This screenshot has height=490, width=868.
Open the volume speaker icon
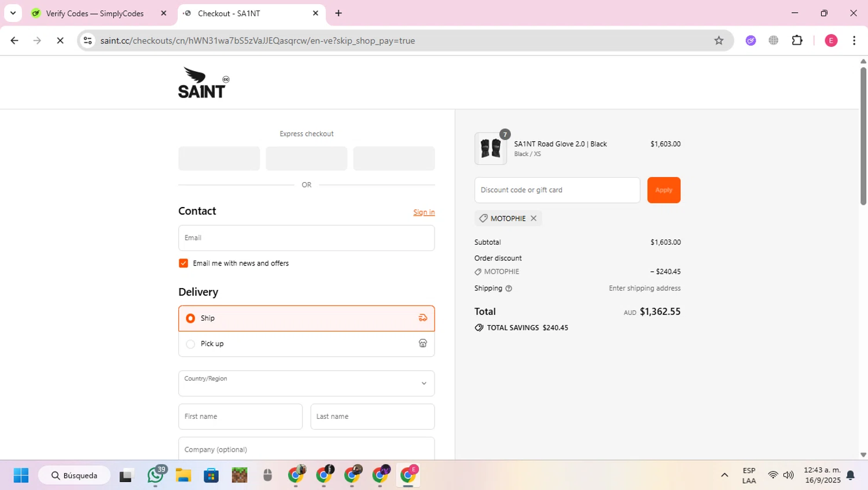point(789,476)
